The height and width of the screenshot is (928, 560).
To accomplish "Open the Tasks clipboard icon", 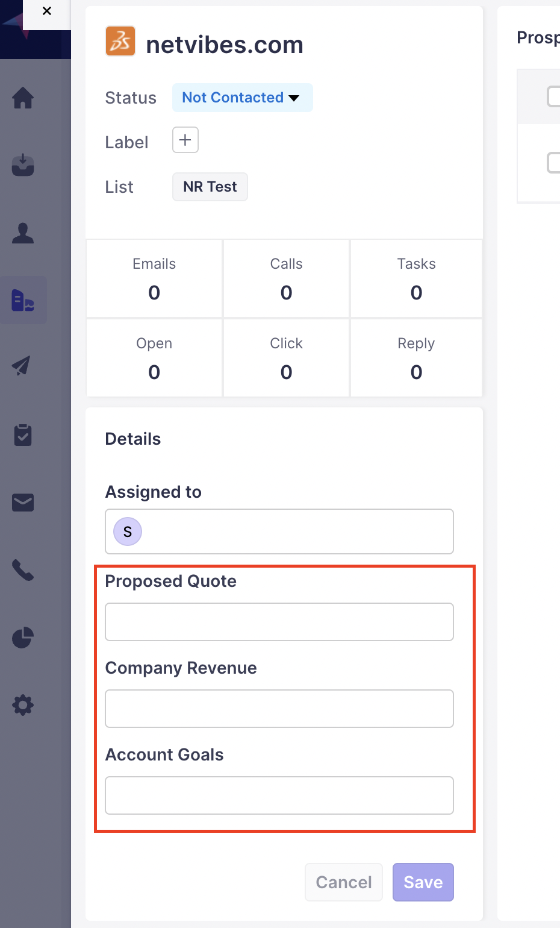I will click(x=23, y=434).
